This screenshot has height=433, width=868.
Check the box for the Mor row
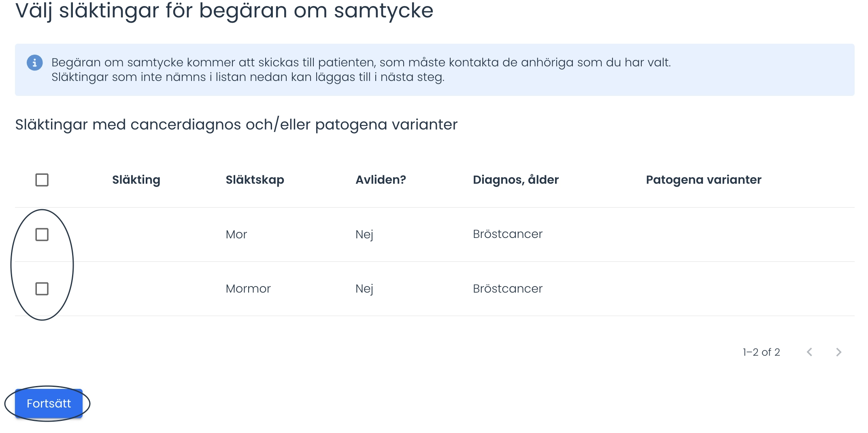(x=42, y=234)
